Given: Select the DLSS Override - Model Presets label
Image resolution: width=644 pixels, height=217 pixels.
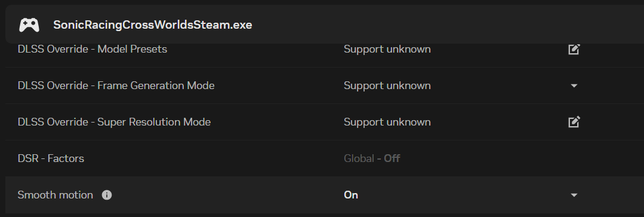Looking at the screenshot, I should point(93,49).
